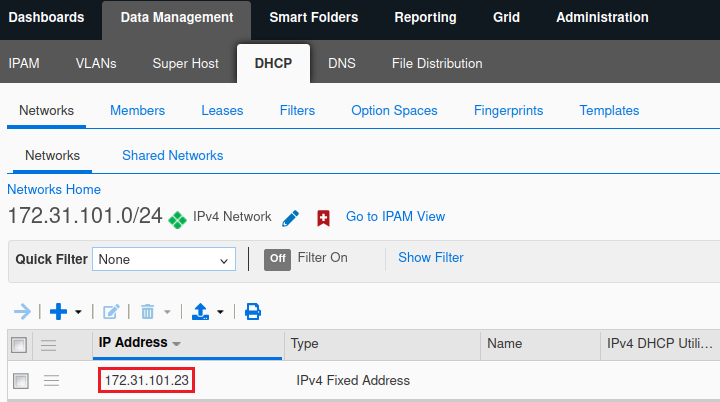Click the Print icon in toolbar

(x=253, y=312)
